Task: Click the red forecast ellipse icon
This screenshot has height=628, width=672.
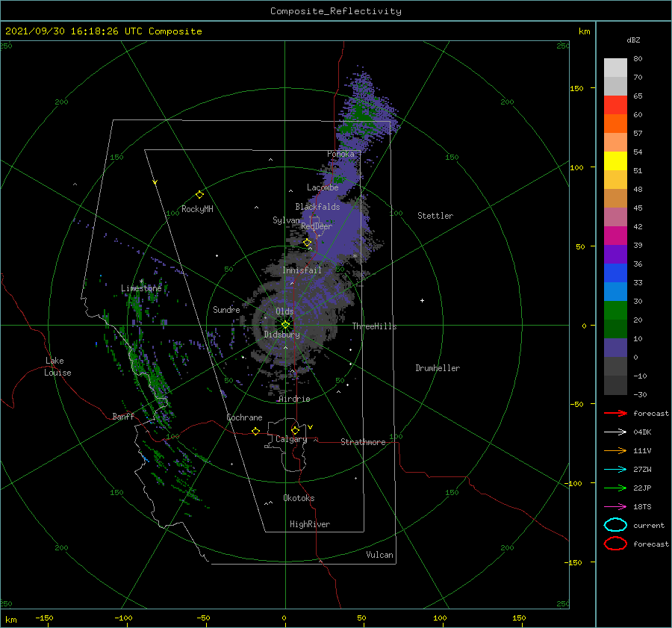Action: tap(615, 544)
